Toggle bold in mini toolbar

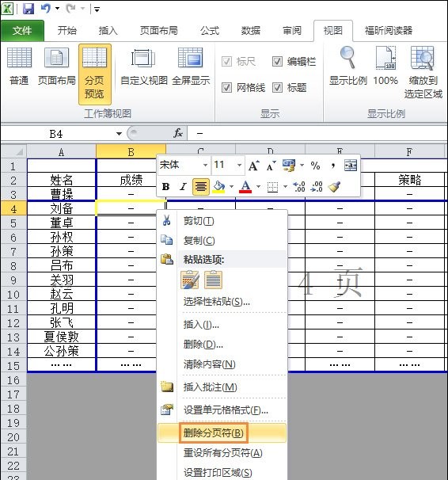point(166,186)
